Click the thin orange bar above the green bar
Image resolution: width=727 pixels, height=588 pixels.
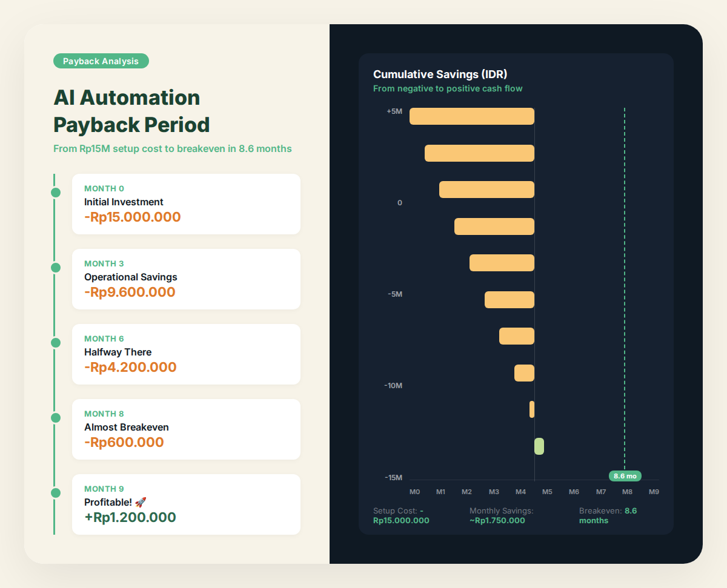[x=532, y=409]
